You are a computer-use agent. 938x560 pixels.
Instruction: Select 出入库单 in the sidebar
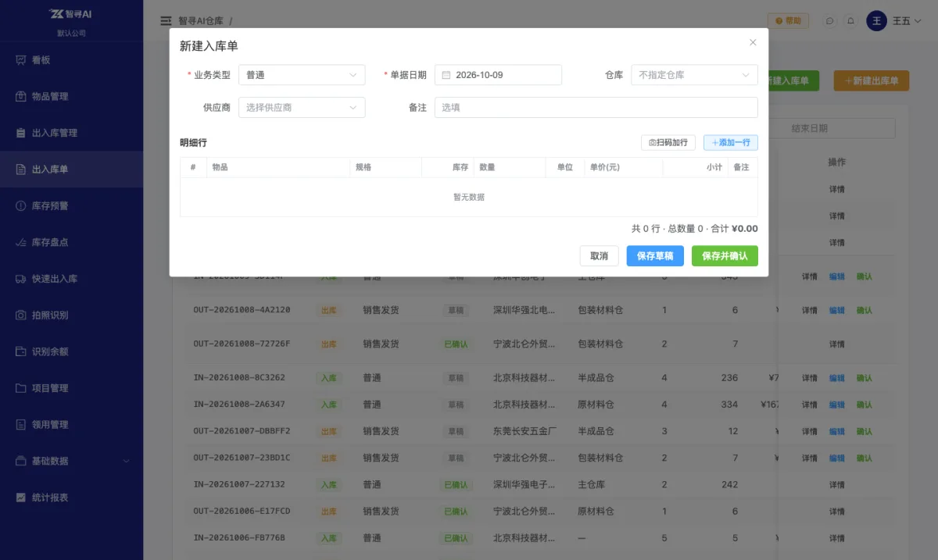[71, 169]
